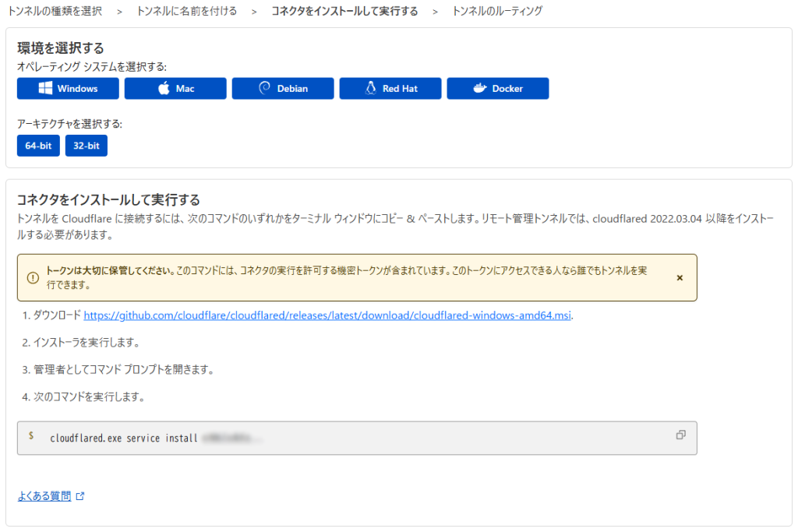Viewport: 798px width, 532px height.
Task: Click the external link icon beside よくある質問
Action: (80, 496)
